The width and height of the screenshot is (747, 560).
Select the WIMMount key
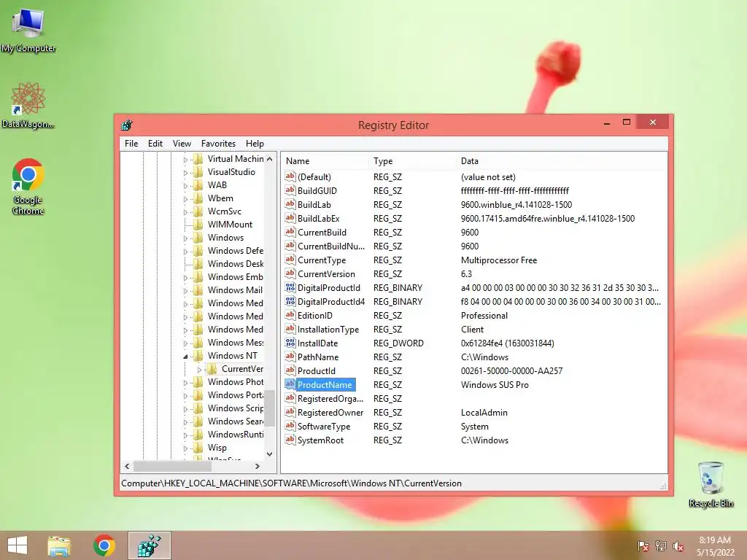(230, 225)
